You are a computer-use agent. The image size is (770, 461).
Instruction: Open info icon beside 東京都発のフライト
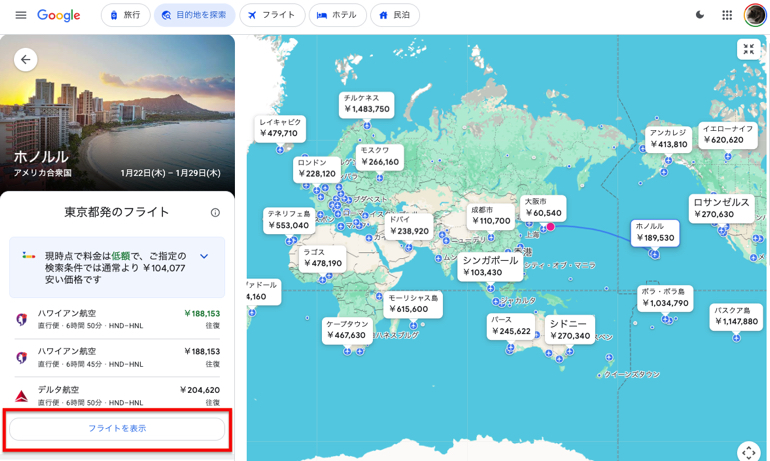[x=215, y=213]
